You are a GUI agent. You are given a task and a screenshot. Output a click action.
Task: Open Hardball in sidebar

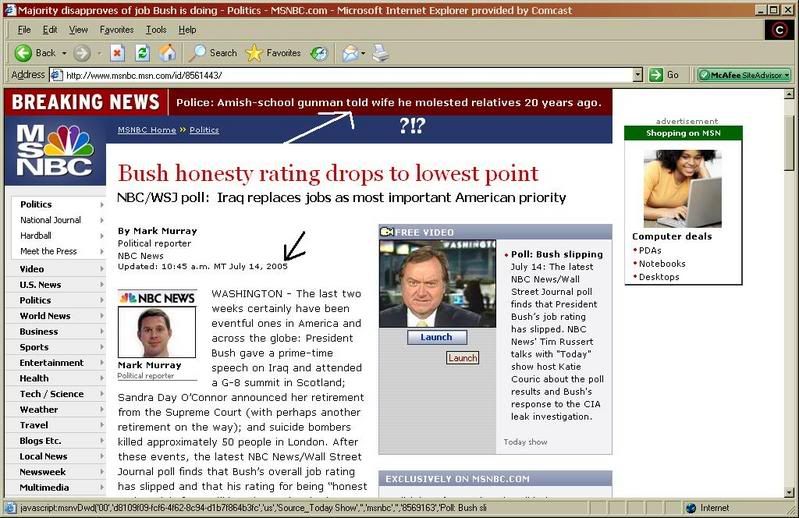coord(36,236)
